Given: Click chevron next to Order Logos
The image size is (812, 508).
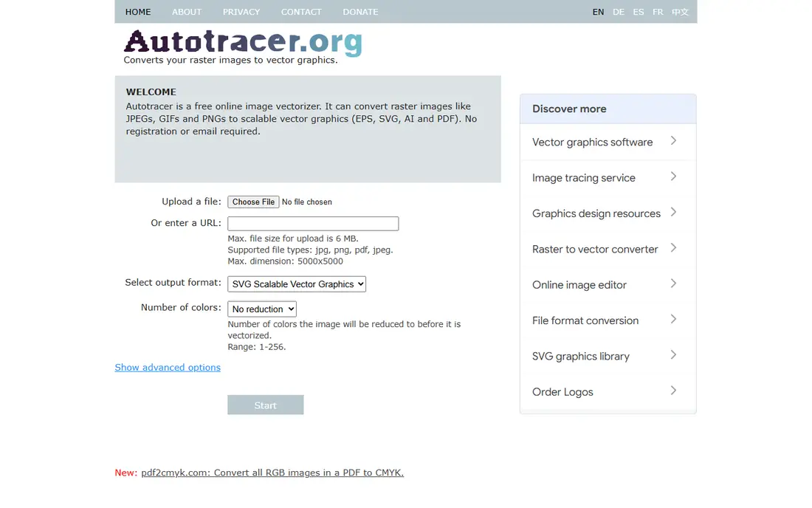Looking at the screenshot, I should pyautogui.click(x=674, y=391).
